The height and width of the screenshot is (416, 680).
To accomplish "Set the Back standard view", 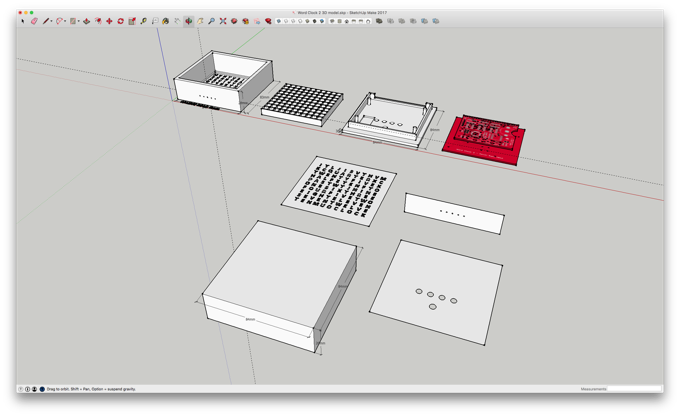I will tap(361, 21).
